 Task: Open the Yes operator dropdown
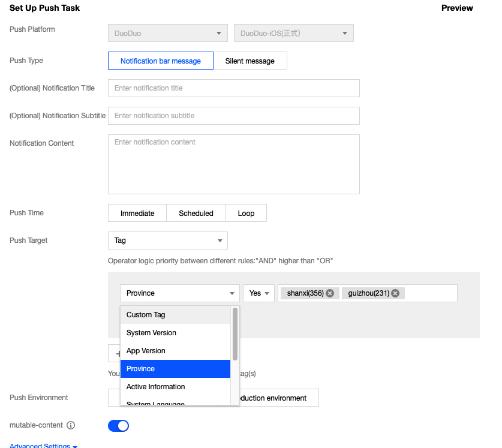(258, 293)
